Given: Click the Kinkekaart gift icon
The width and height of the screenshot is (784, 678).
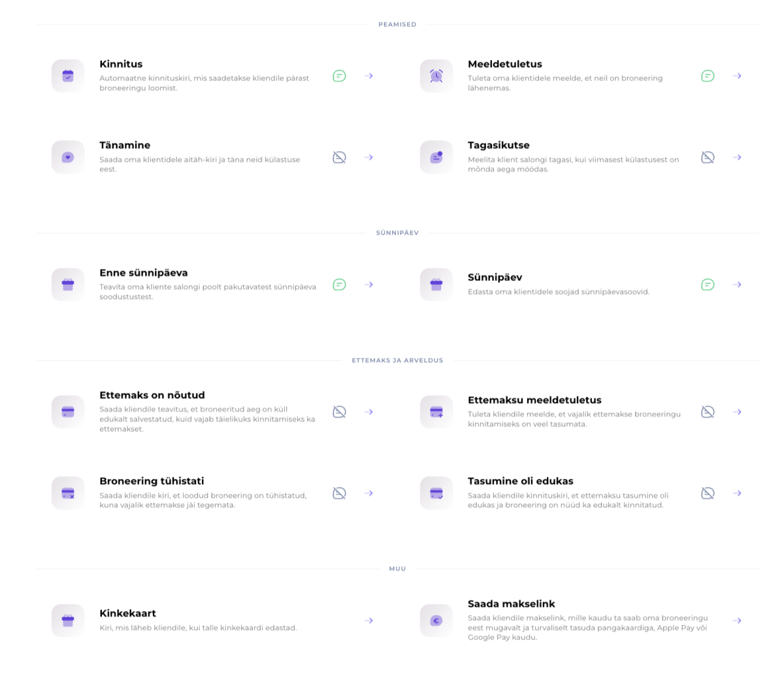Looking at the screenshot, I should [x=68, y=621].
